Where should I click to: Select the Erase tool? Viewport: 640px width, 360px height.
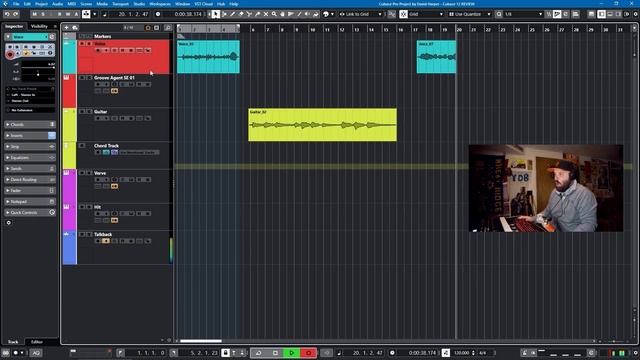click(x=241, y=14)
